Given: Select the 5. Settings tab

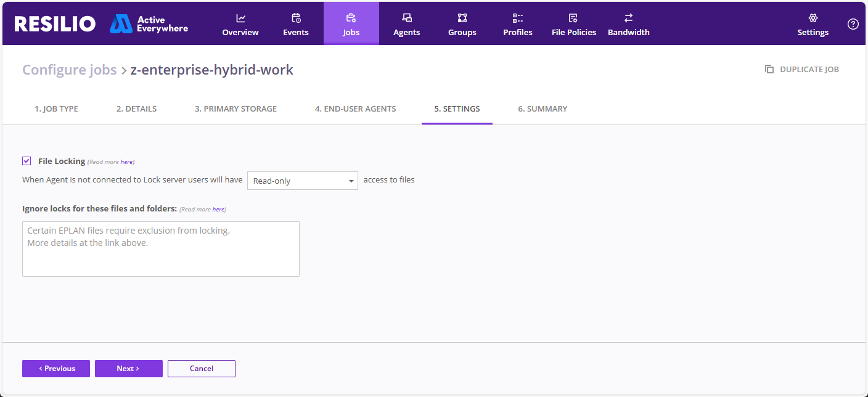Looking at the screenshot, I should coord(457,108).
